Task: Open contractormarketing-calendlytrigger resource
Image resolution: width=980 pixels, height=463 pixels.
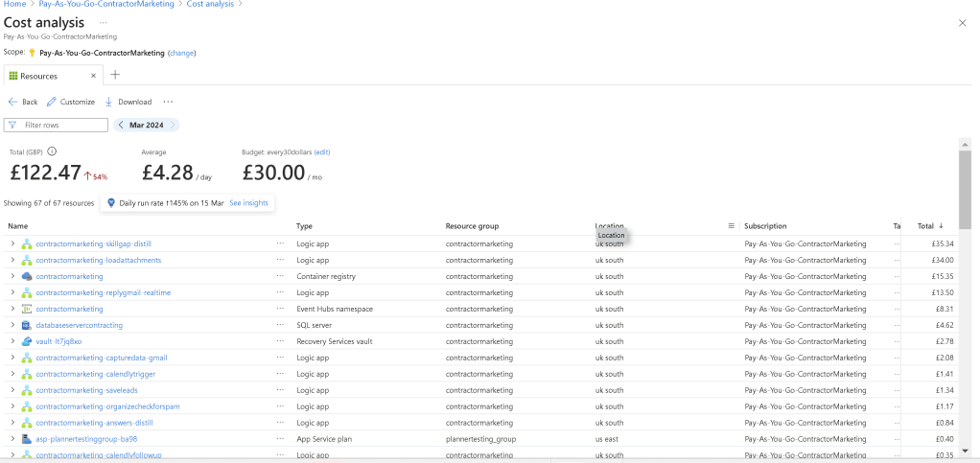Action: 96,374
